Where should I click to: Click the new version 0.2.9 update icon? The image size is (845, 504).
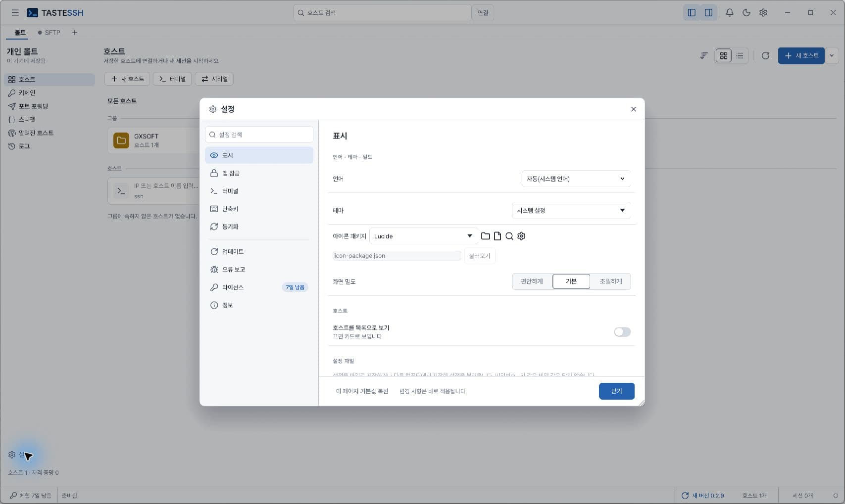point(685,495)
